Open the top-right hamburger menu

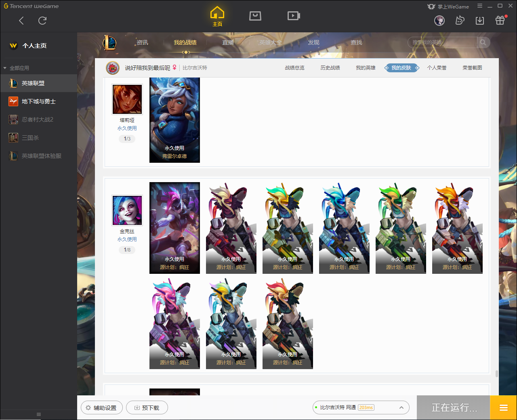click(x=480, y=6)
